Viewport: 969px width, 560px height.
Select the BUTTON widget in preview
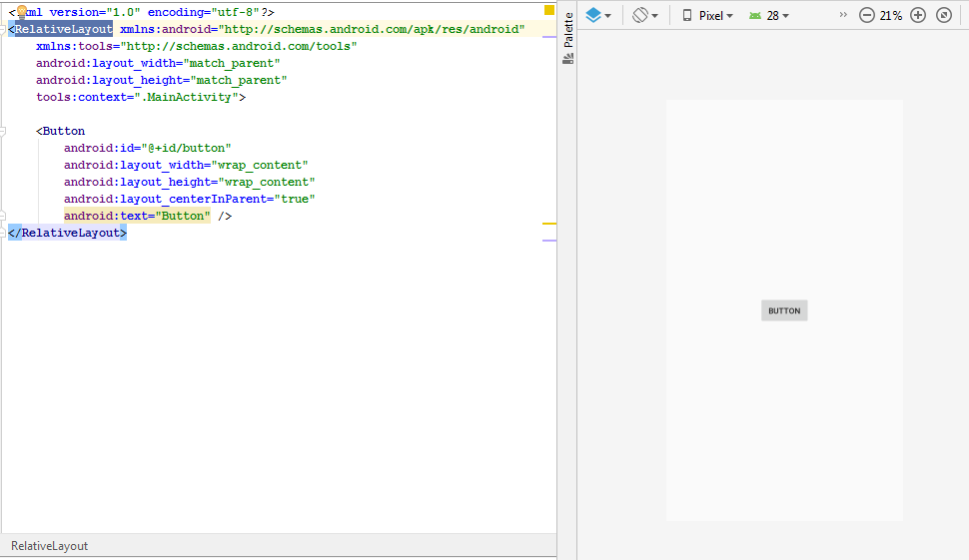(x=784, y=310)
